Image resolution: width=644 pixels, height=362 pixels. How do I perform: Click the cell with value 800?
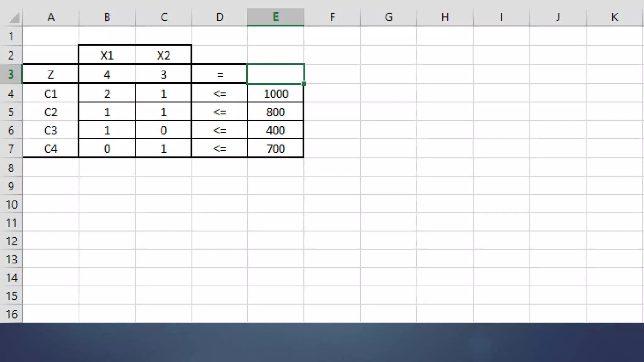(x=275, y=112)
